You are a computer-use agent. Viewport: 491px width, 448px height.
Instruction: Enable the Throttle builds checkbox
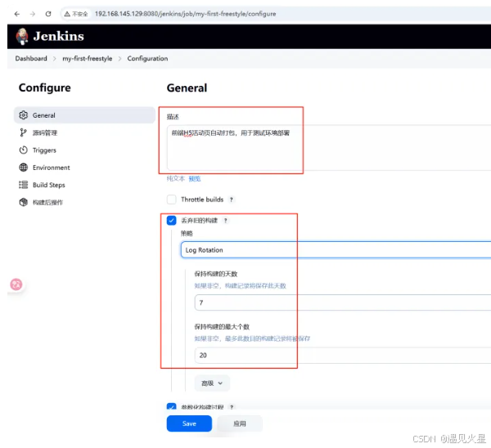171,199
